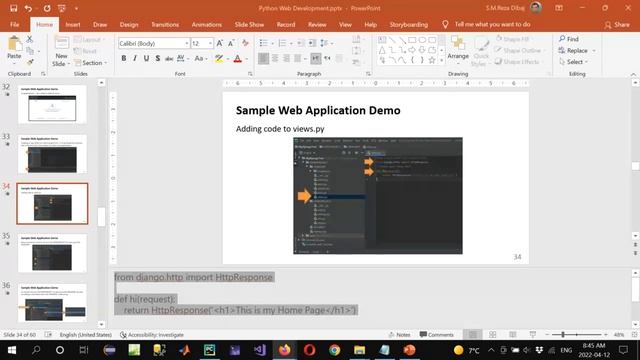Expand the shapes gallery
The image size is (640, 360).
click(x=441, y=61)
